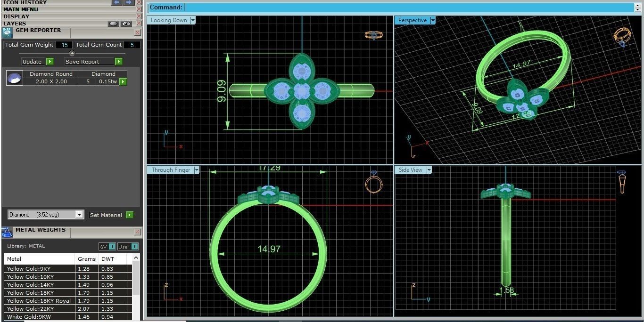Click Through Finger viewport ring icon
This screenshot has width=644, height=322.
(x=373, y=182)
